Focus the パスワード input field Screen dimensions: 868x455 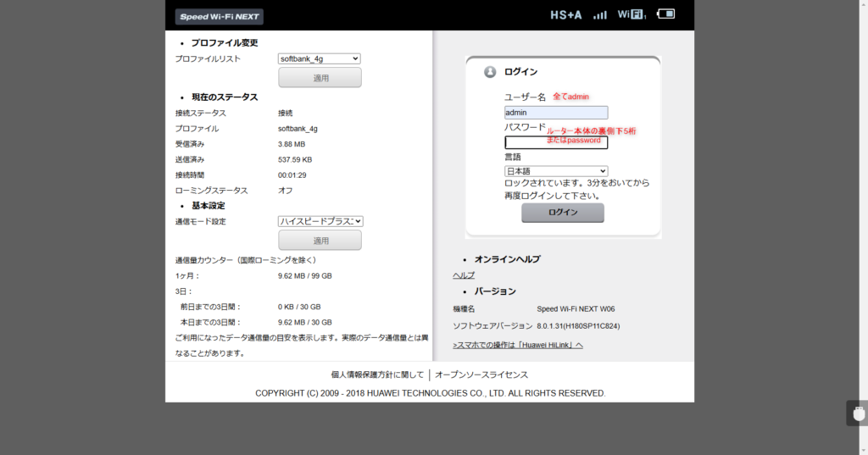(556, 142)
